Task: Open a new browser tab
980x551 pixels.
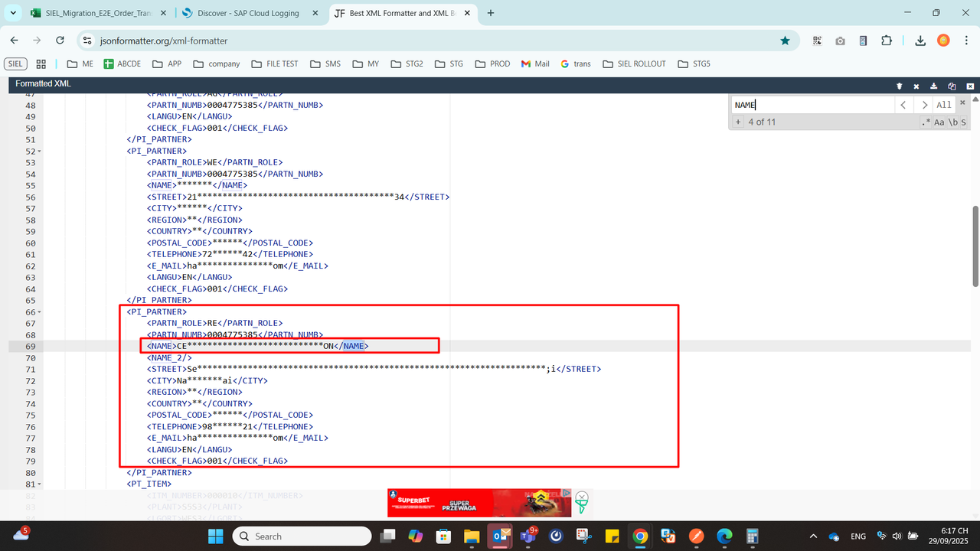Action: coord(491,13)
